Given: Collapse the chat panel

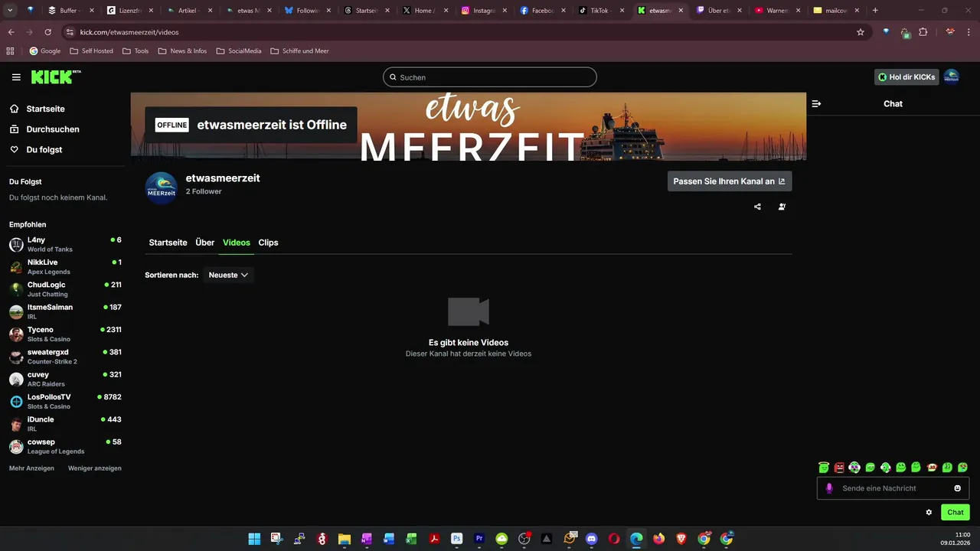Looking at the screenshot, I should 816,103.
